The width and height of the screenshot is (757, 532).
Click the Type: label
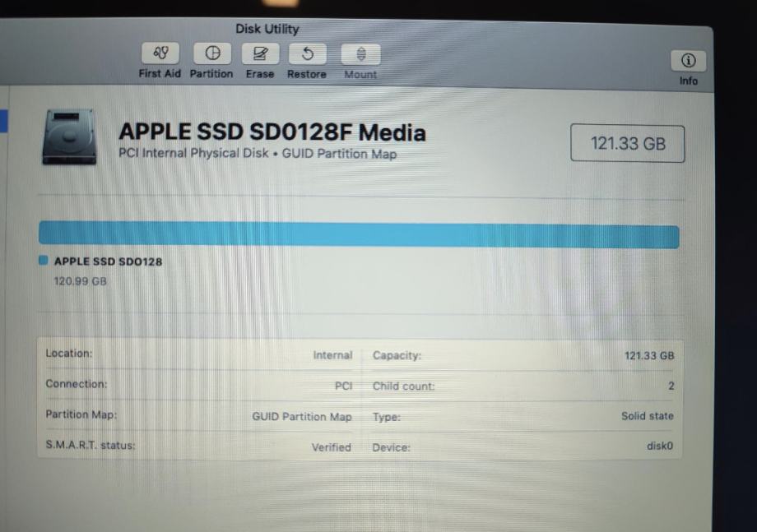(x=386, y=417)
